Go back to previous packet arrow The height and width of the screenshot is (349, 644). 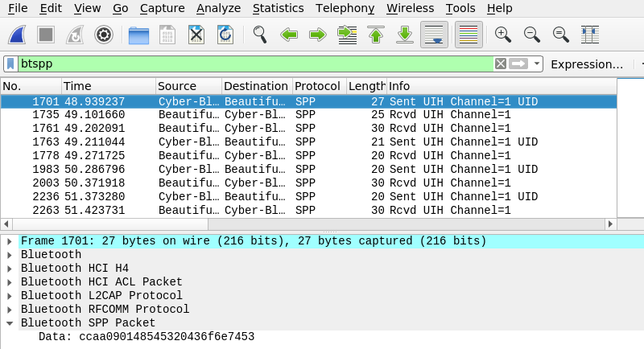coord(289,35)
